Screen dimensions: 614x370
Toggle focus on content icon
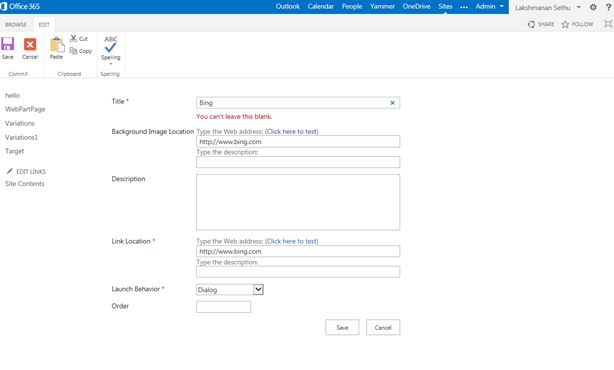pyautogui.click(x=608, y=24)
